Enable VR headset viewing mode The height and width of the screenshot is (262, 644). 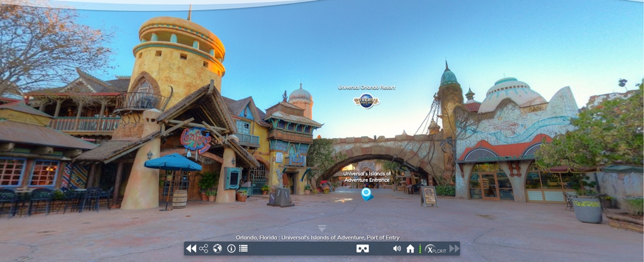pyautogui.click(x=362, y=249)
